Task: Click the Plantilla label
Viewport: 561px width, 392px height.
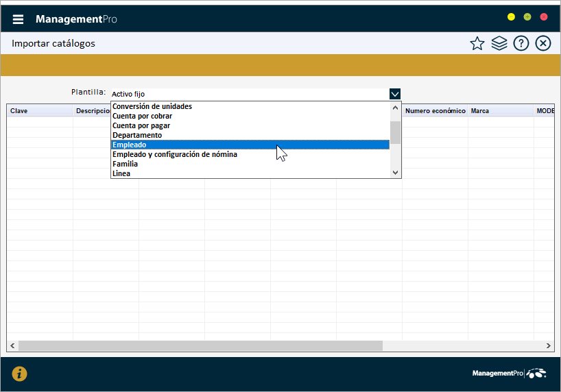Action: tap(88, 92)
